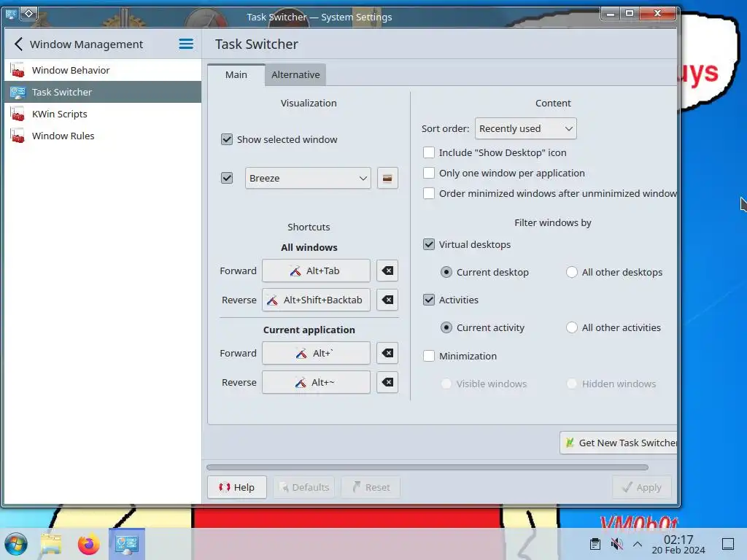Click the horizontal scrollbar below the panel

point(427,467)
